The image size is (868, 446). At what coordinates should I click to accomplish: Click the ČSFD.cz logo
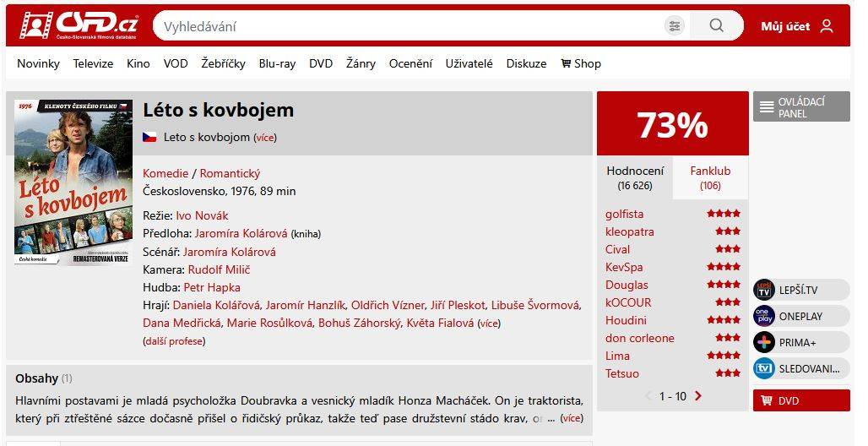[x=79, y=25]
